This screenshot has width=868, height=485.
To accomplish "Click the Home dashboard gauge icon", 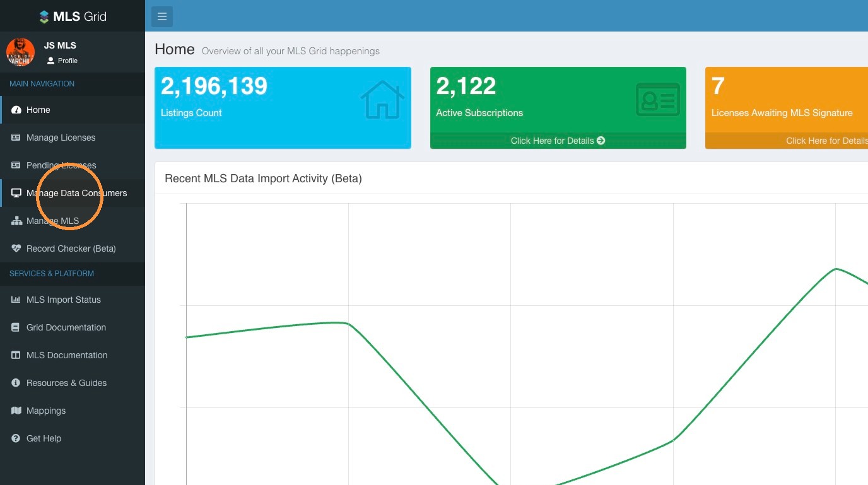I will pyautogui.click(x=16, y=110).
